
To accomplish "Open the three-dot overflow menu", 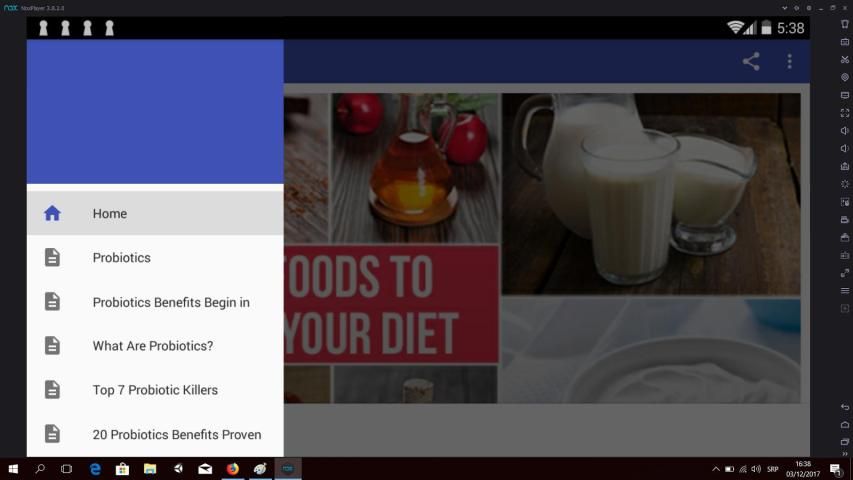I will coord(789,62).
